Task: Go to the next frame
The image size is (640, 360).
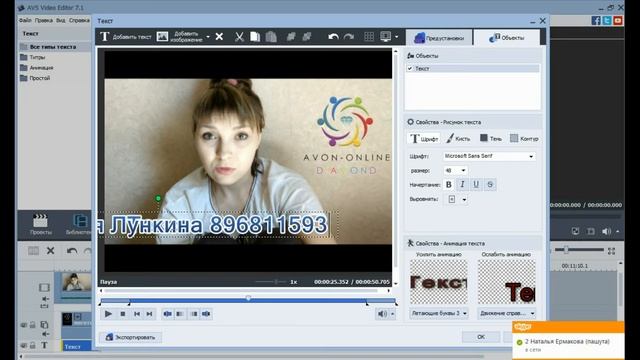Action: [149, 314]
